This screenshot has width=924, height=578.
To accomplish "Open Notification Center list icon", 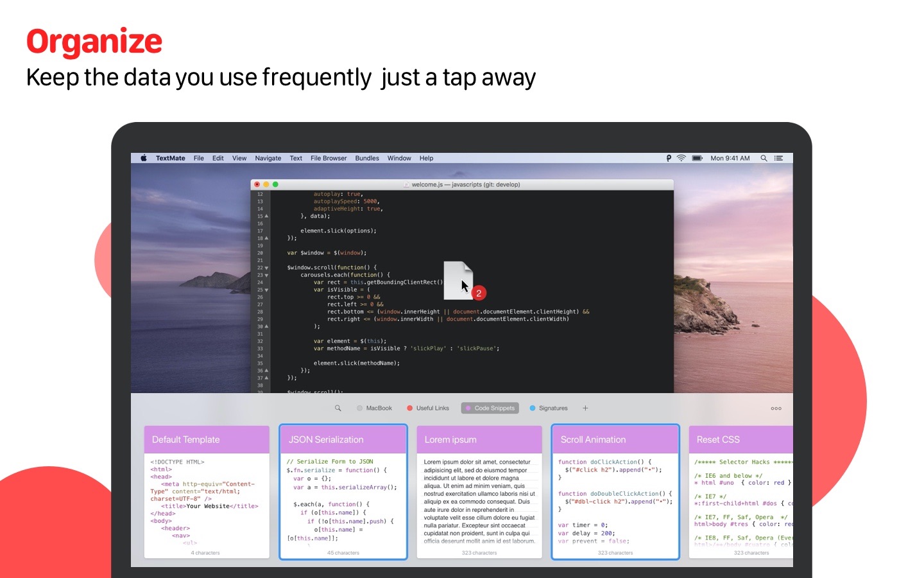I will 778,158.
